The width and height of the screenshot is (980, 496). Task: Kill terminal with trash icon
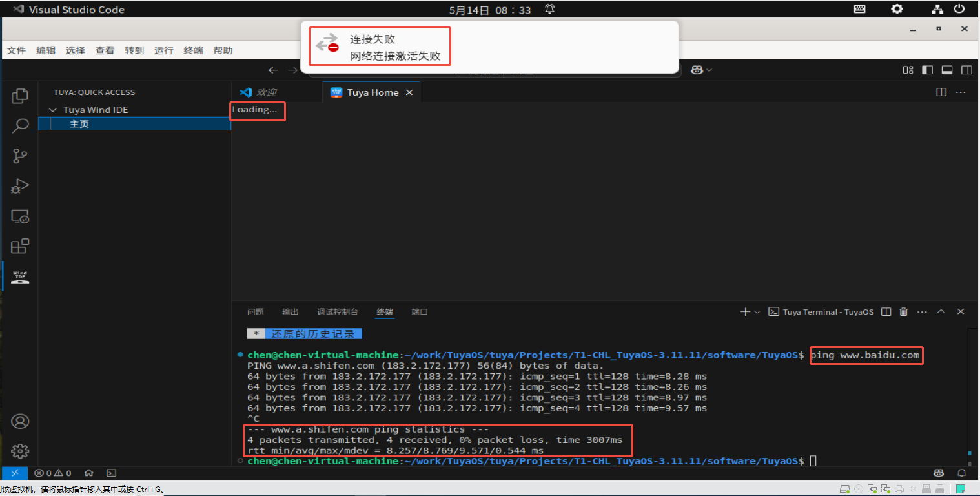[904, 312]
